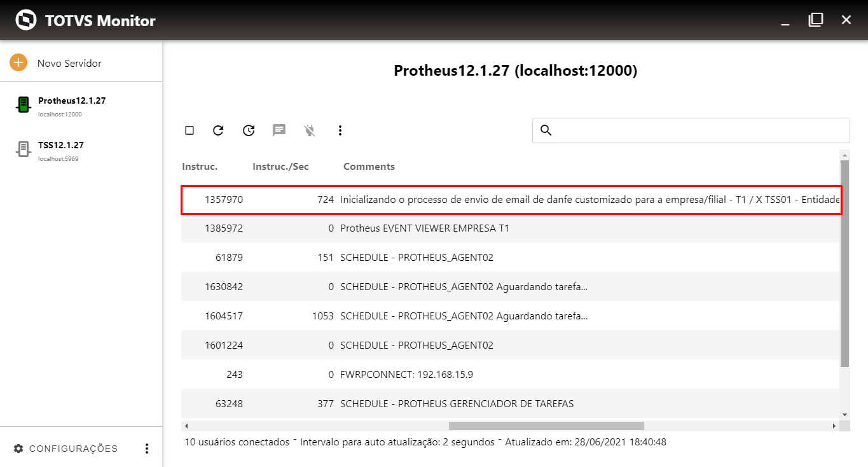This screenshot has height=467, width=868.
Task: Click the instruction count 1385972
Action: tap(224, 228)
